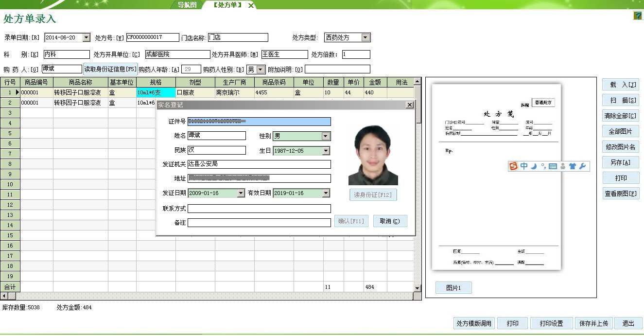Viewport: 644px width, 336px height.
Task: Click the 处方号 input field
Action: pyautogui.click(x=153, y=37)
